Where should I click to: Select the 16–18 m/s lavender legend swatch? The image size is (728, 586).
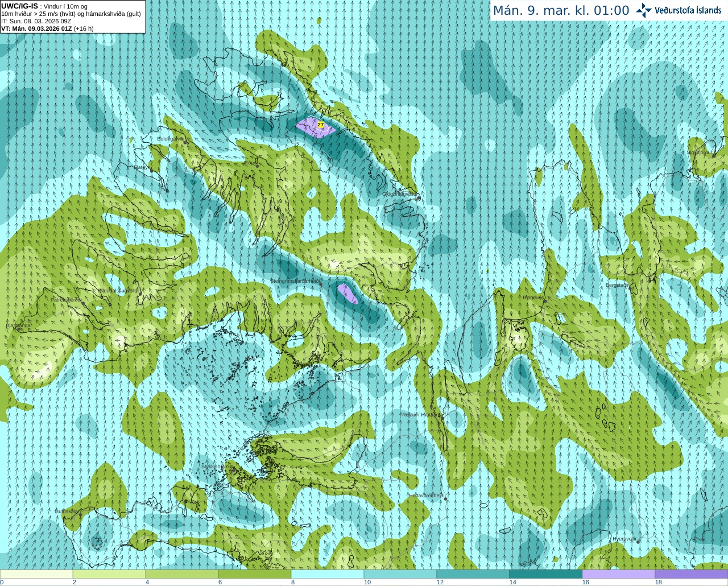point(619,574)
